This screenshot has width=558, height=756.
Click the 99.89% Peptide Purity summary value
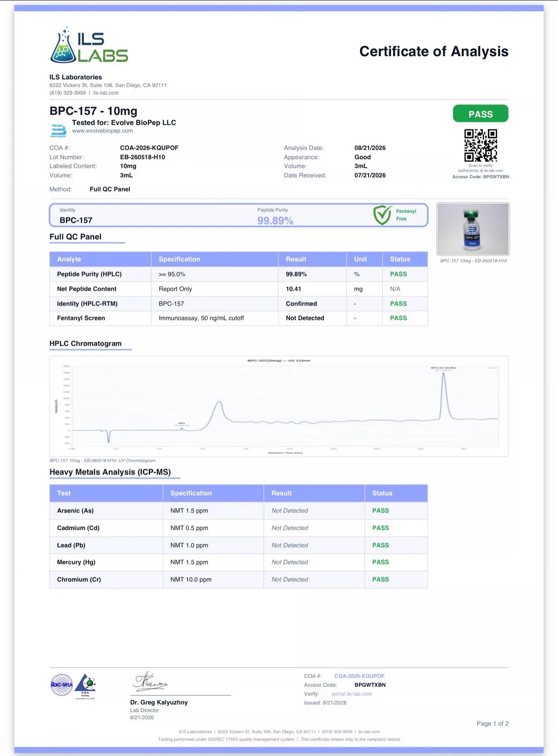coord(275,221)
